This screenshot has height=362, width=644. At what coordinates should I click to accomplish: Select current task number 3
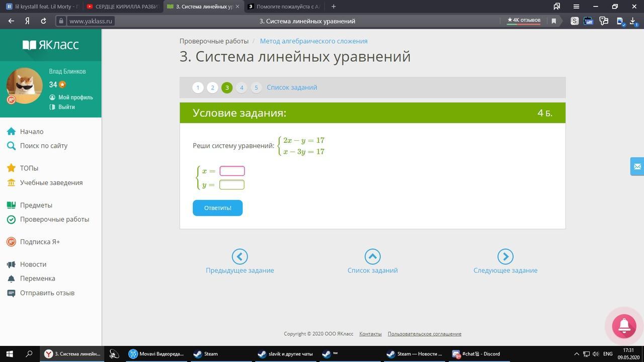[227, 87]
